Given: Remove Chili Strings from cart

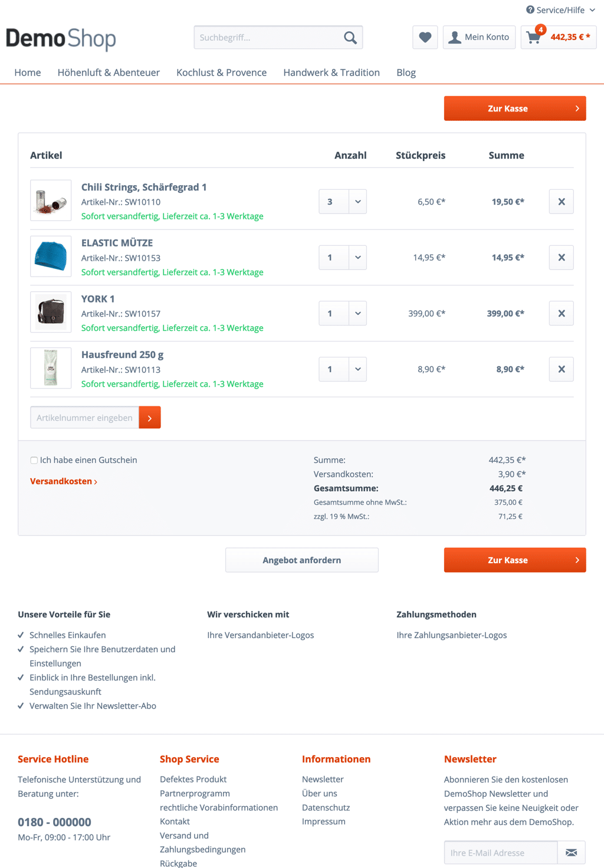Looking at the screenshot, I should click(562, 202).
